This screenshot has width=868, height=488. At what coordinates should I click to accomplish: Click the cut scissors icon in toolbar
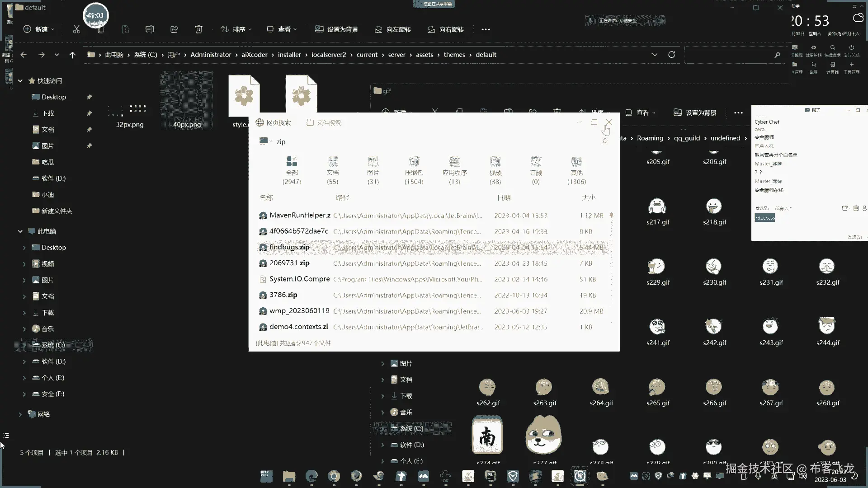[x=76, y=29]
